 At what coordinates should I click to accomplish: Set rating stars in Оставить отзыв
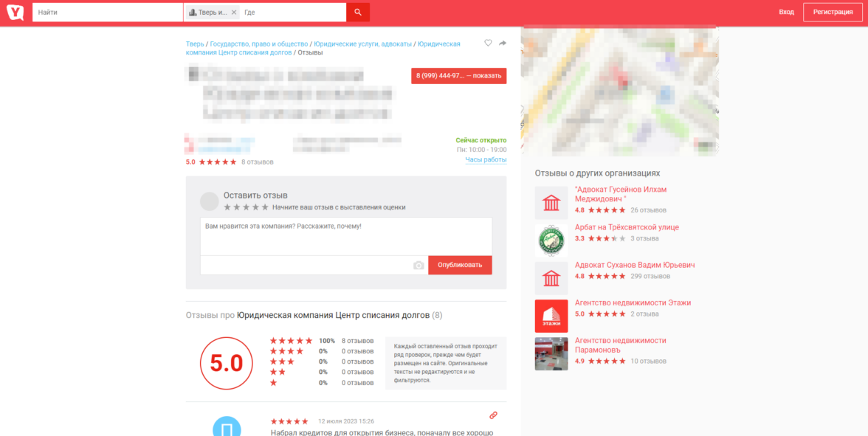[246, 207]
